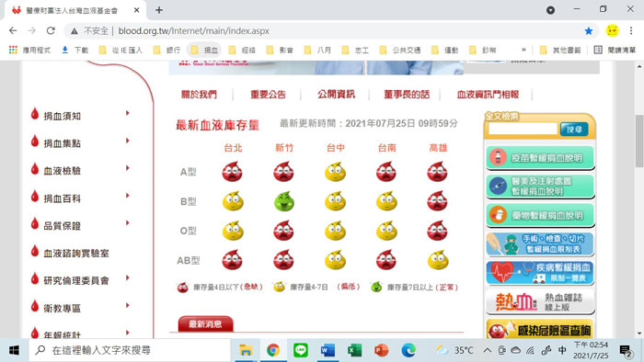Click the green B型 blood icon under 新竹

pos(283,201)
